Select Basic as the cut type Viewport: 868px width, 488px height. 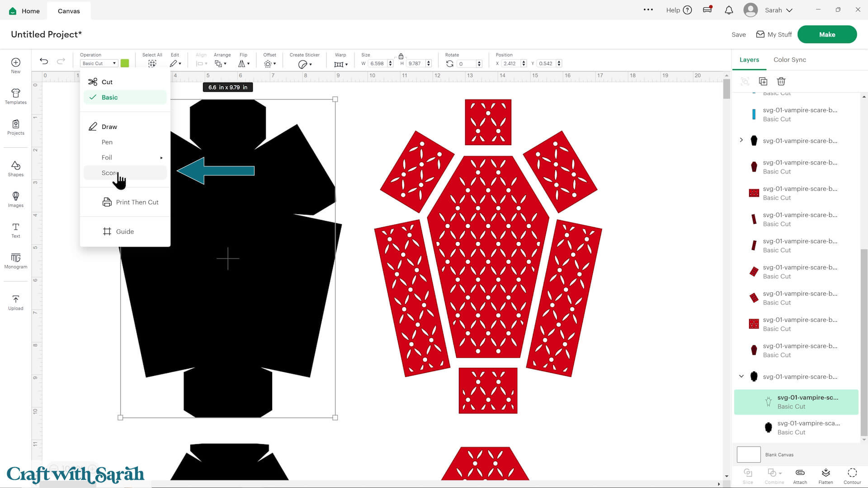click(109, 97)
